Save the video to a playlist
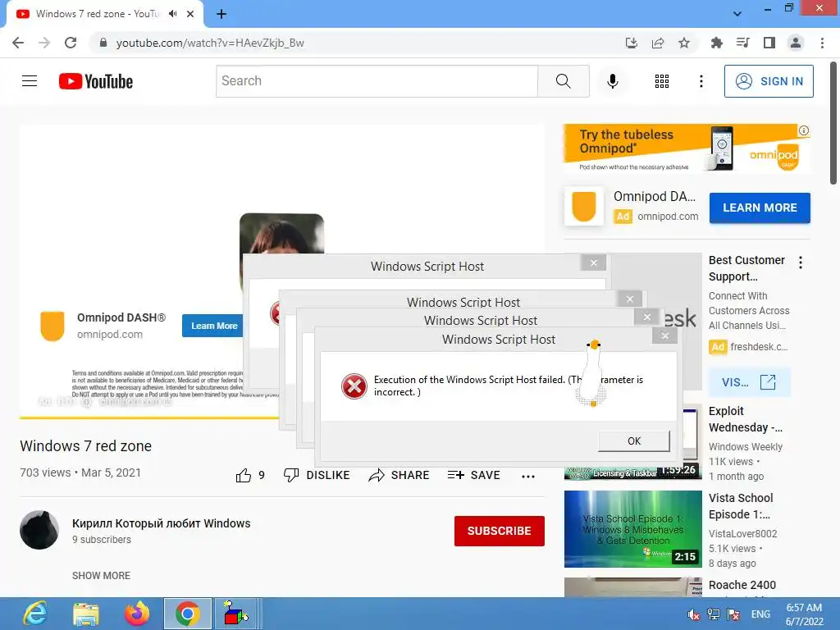Image resolution: width=840 pixels, height=630 pixels. click(x=473, y=475)
